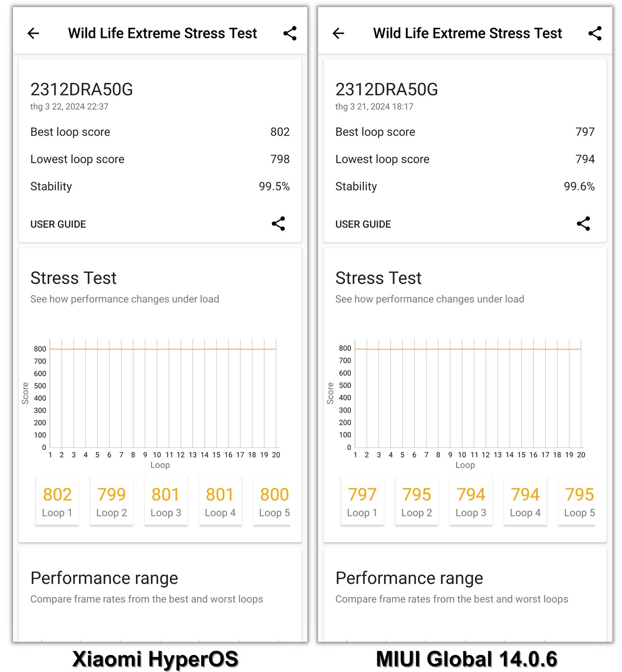
Task: Click the share icon next to USER GUIDE on HyperOS
Action: click(x=278, y=224)
